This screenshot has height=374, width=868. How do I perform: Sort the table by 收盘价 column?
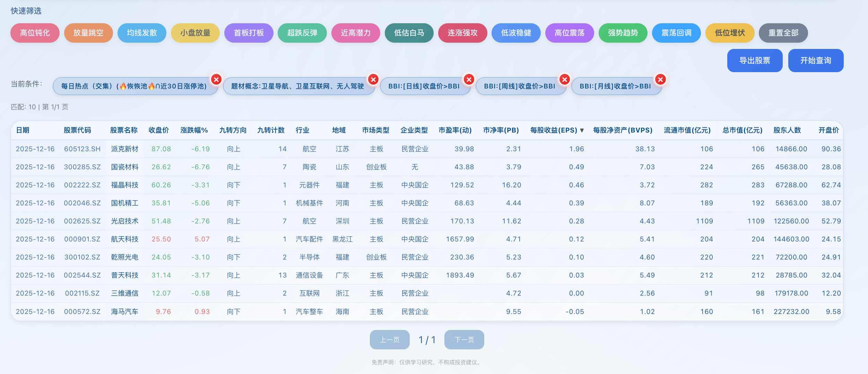tap(159, 130)
